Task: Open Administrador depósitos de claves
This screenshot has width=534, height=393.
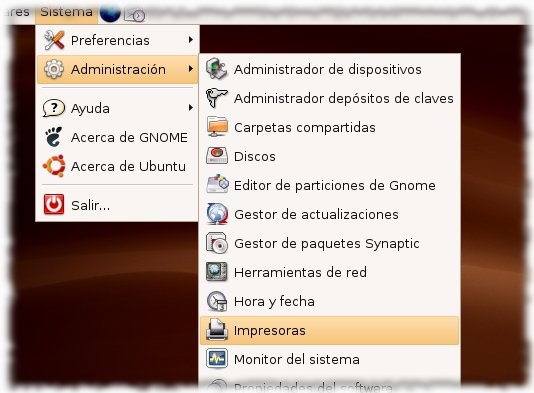Action: (330, 98)
